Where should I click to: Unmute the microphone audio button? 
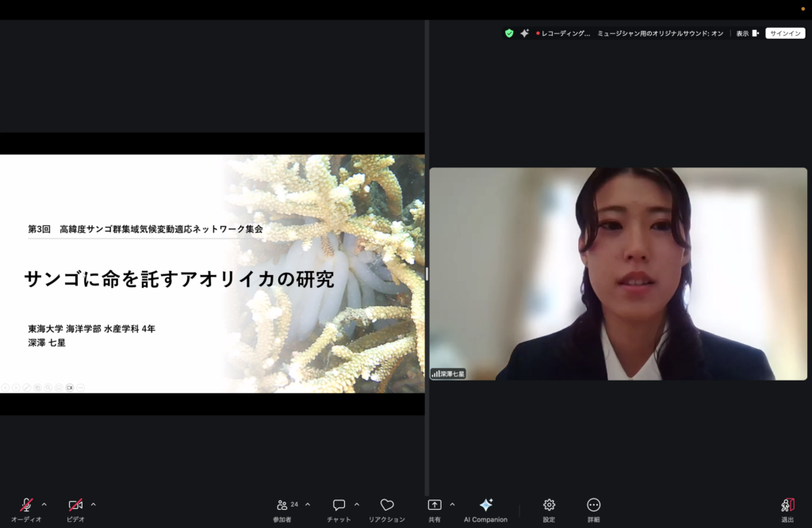[26, 505]
